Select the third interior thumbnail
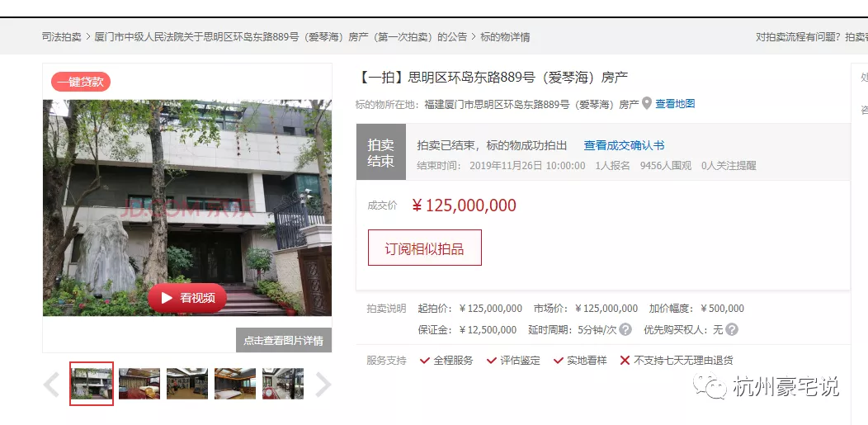 pyautogui.click(x=187, y=384)
